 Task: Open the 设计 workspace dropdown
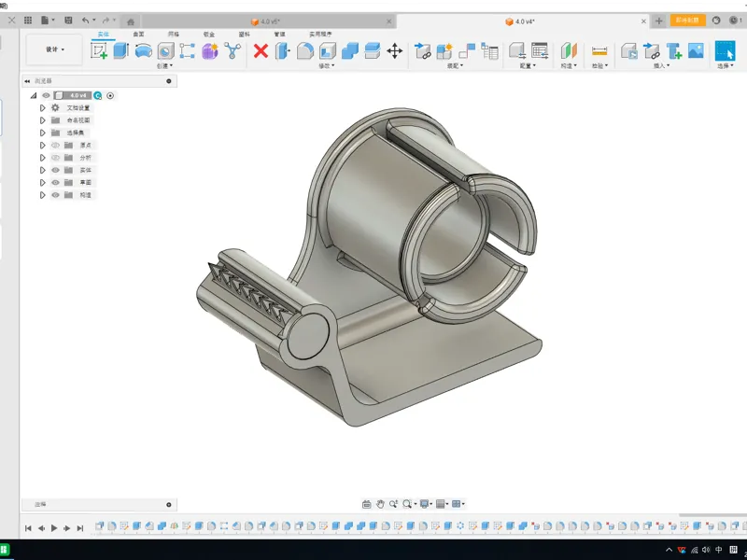coord(54,49)
